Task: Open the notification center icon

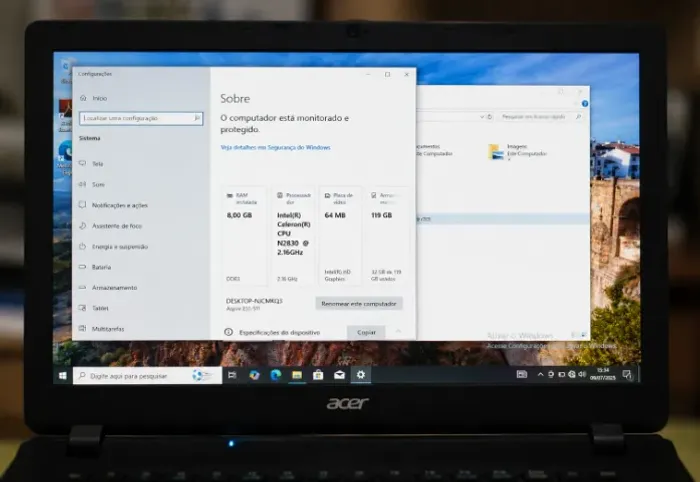Action: (627, 375)
